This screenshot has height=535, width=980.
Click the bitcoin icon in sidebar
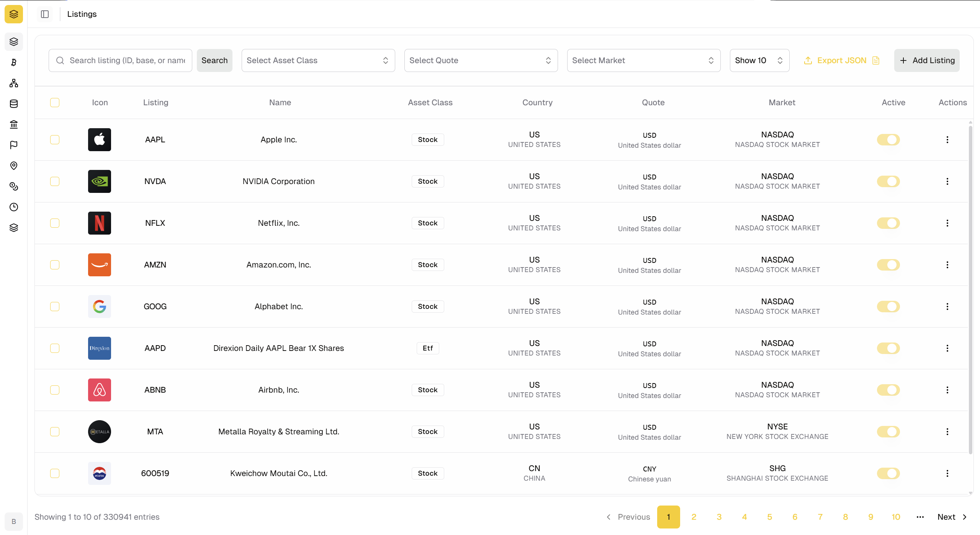coord(14,62)
